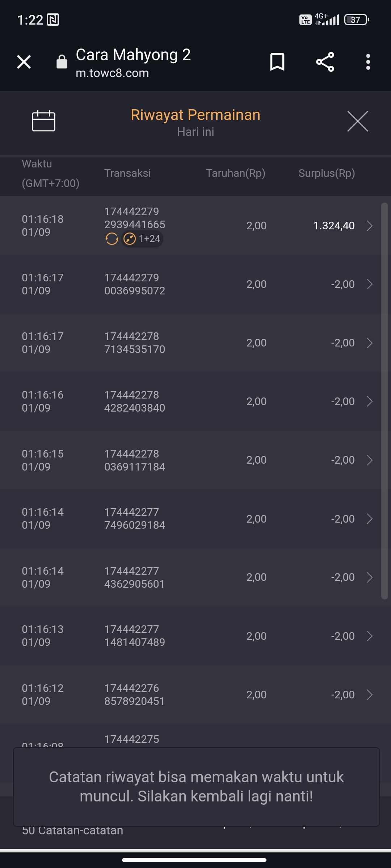
Task: Expand the 1.324,40 surplus record
Action: click(369, 226)
